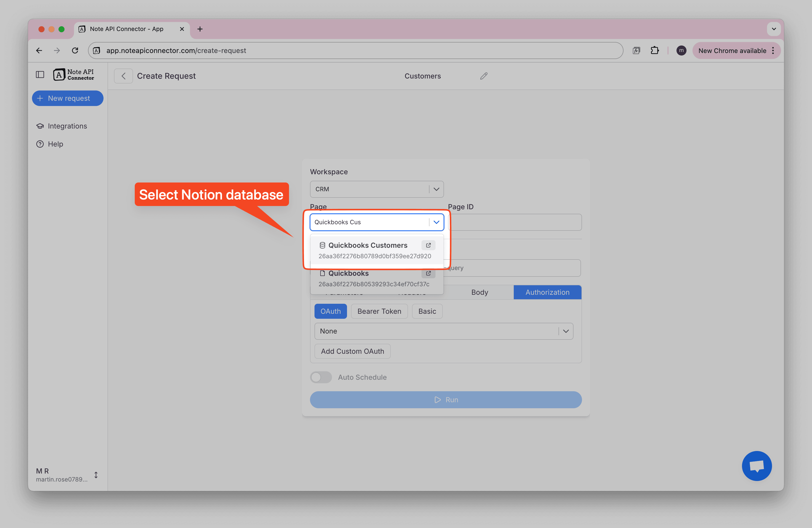
Task: Click the Page ID input field
Action: (515, 222)
